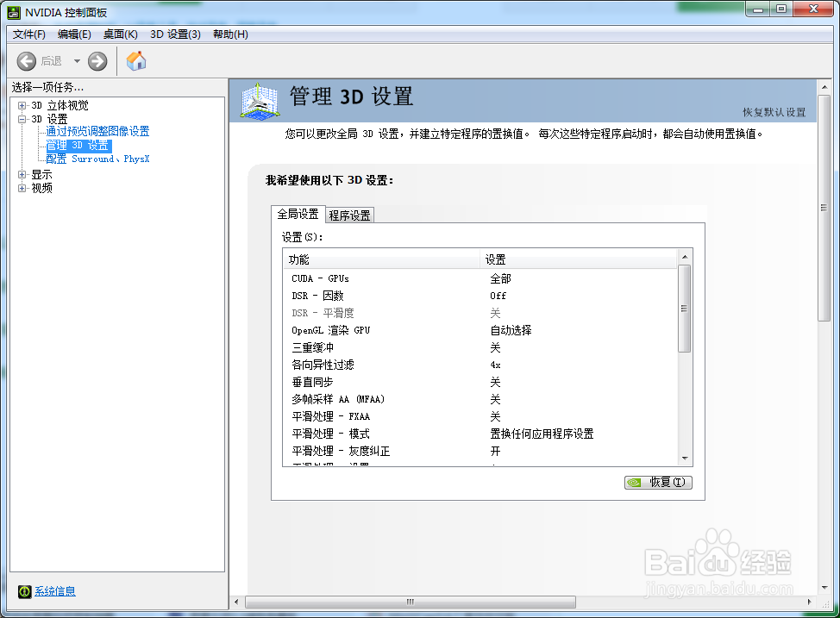The width and height of the screenshot is (840, 618).
Task: Select 配置 Surround、PhysX in the tree
Action: coord(97,159)
